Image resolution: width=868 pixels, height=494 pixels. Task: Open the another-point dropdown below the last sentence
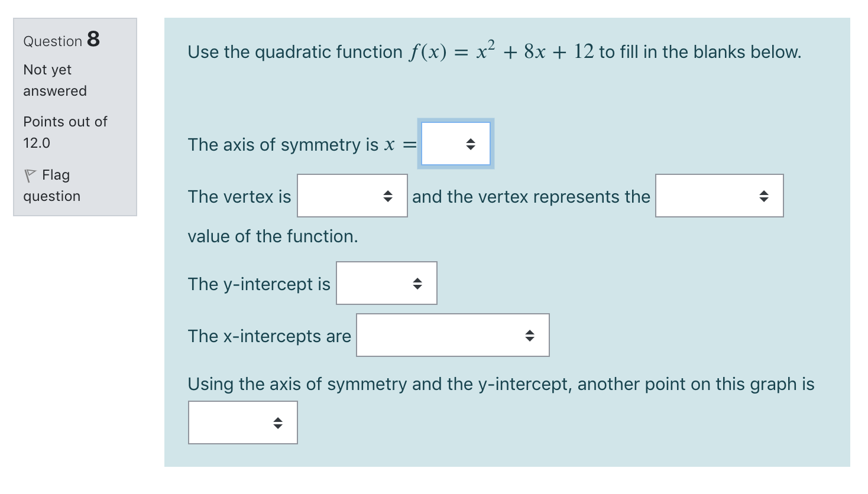242,422
